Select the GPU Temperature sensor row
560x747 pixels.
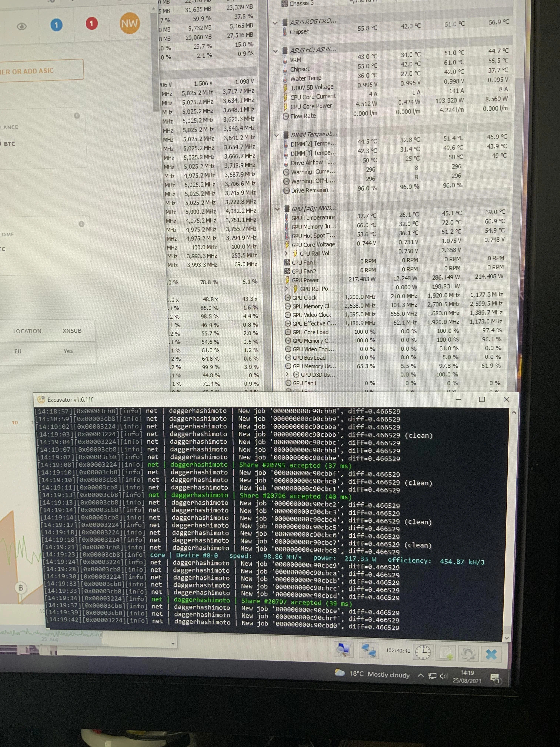pyautogui.click(x=395, y=215)
